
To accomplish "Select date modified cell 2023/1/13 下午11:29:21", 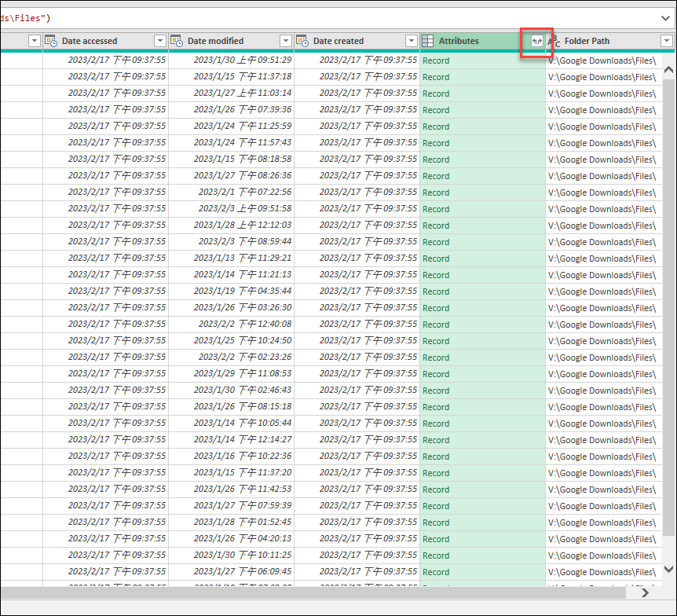I will tap(232, 258).
